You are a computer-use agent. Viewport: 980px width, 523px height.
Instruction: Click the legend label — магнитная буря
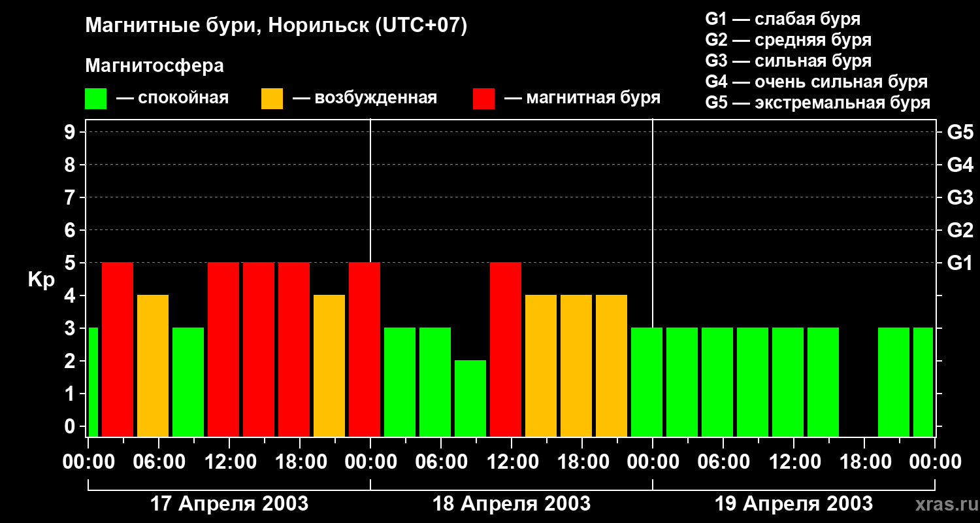point(582,98)
